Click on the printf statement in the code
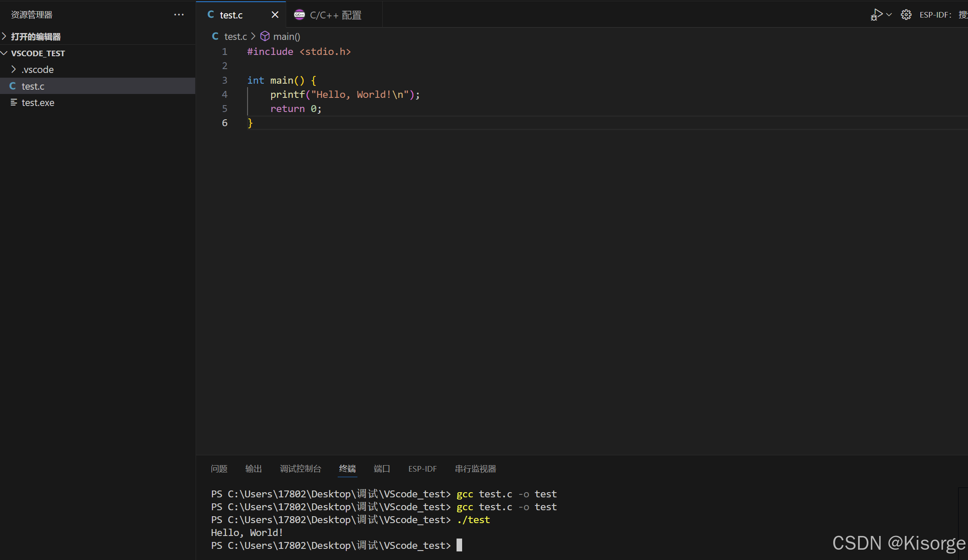The height and width of the screenshot is (560, 968). tap(345, 94)
